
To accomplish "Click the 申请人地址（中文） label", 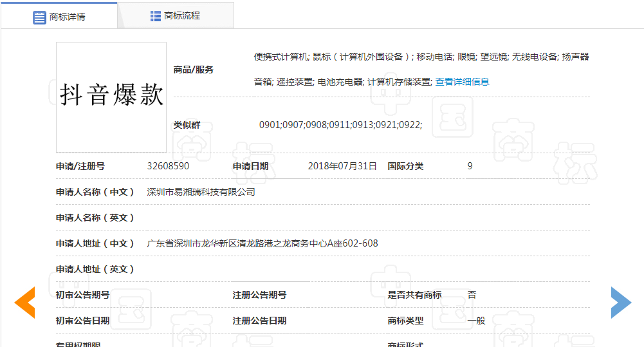I will pos(95,243).
